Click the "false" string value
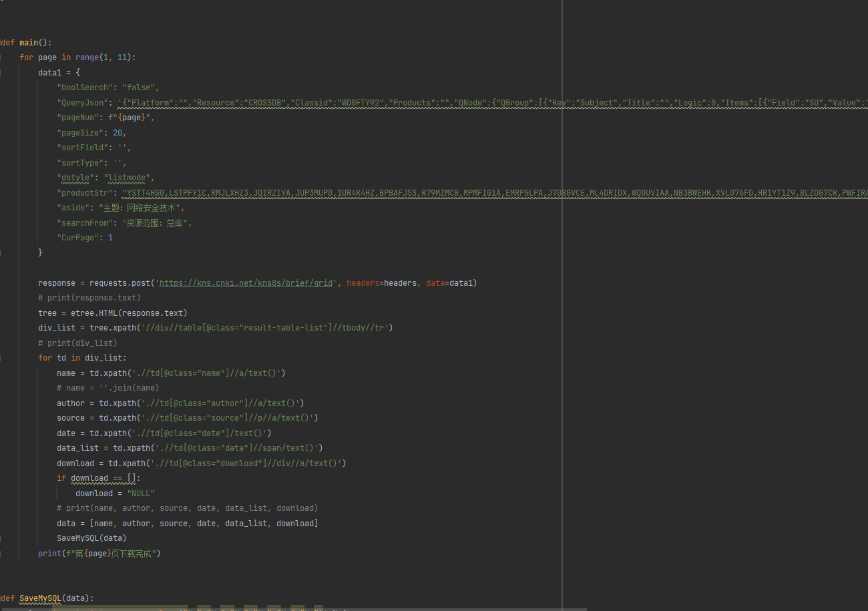Viewport: 868px width, 611px height. coord(138,87)
